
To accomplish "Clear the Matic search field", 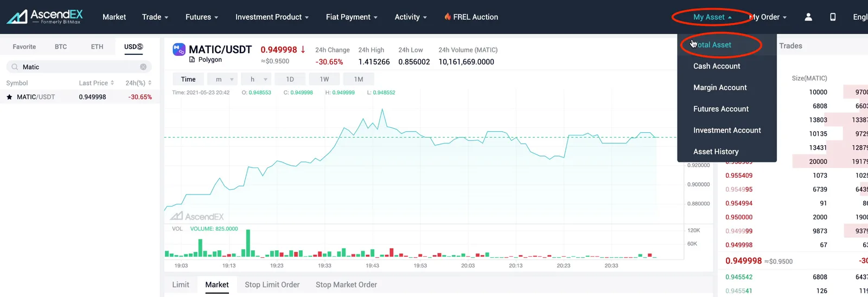I will coord(143,67).
